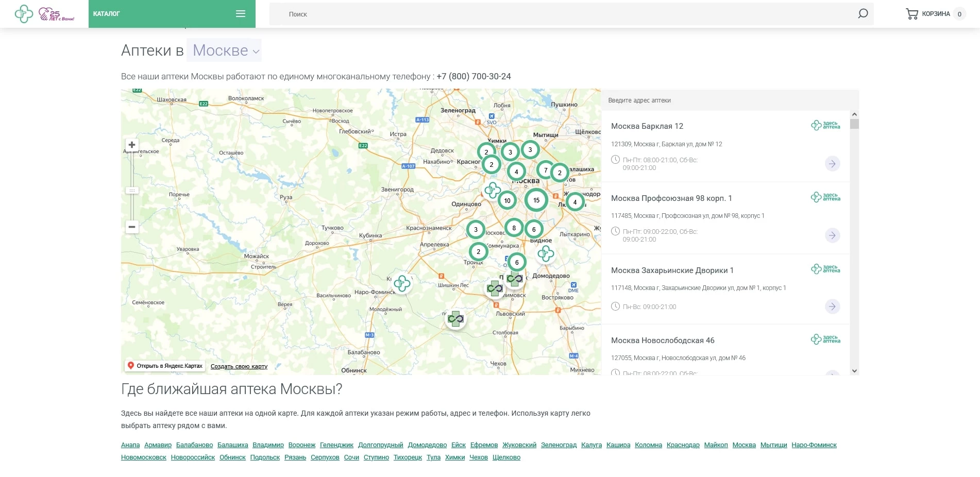This screenshot has height=477, width=980.
Task: Select Москва Захарьинские Дворики 1 listing
Action: [x=672, y=270]
